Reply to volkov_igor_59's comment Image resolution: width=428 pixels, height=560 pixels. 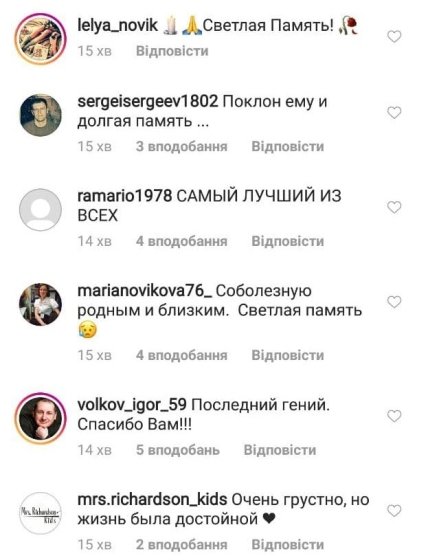click(280, 450)
